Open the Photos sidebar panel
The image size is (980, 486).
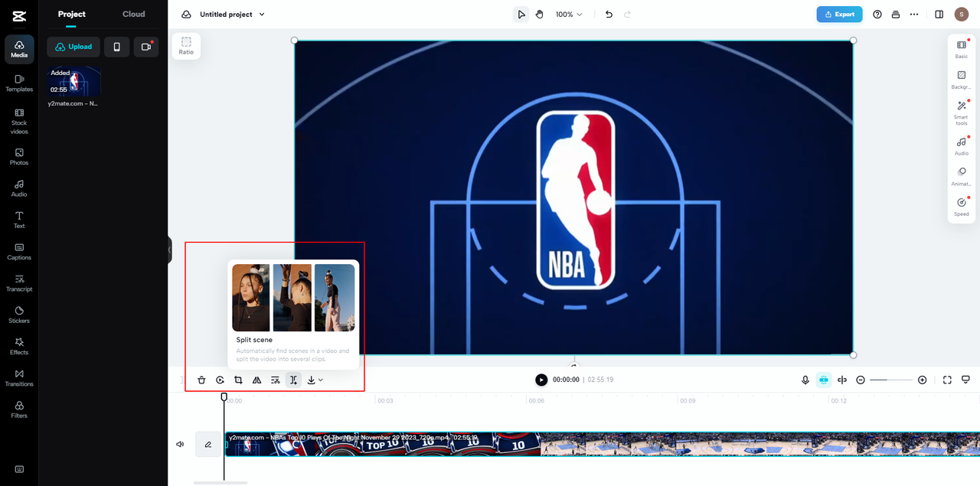pos(19,157)
